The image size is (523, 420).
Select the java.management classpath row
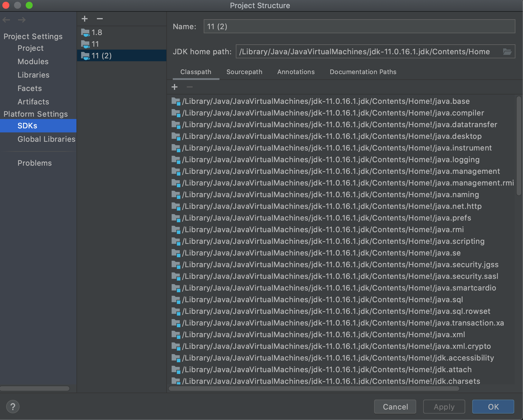[x=342, y=171]
